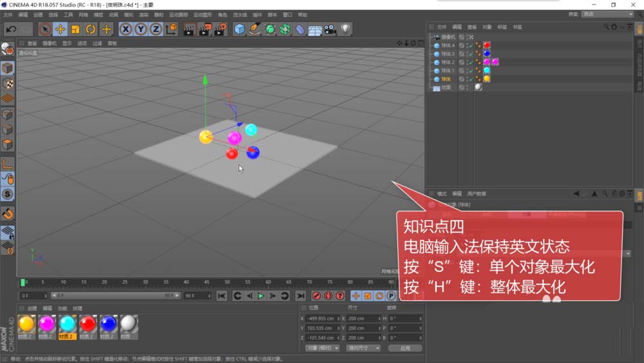This screenshot has height=363, width=644.
Task: Select the Live Selection arrow tool
Action: click(x=45, y=29)
